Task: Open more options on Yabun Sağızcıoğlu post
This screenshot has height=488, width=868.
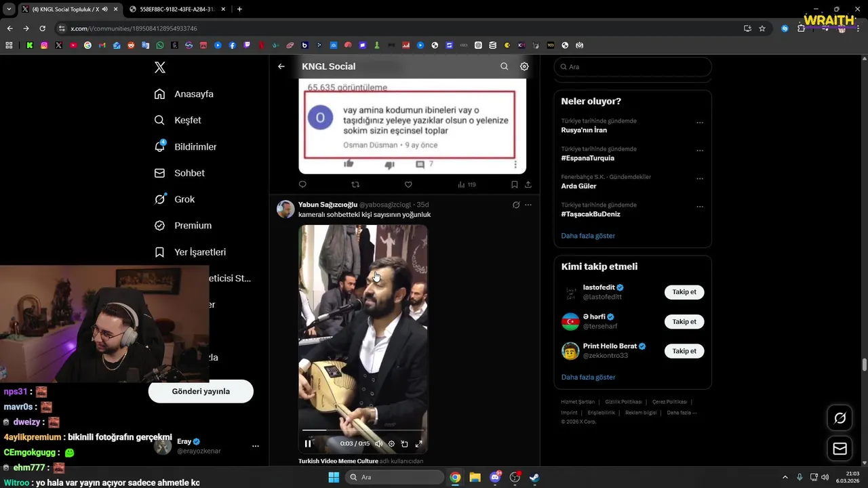Action: click(x=528, y=205)
